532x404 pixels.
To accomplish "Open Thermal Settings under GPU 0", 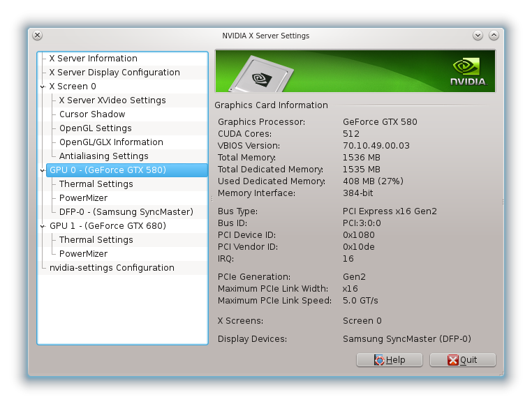I will (96, 184).
